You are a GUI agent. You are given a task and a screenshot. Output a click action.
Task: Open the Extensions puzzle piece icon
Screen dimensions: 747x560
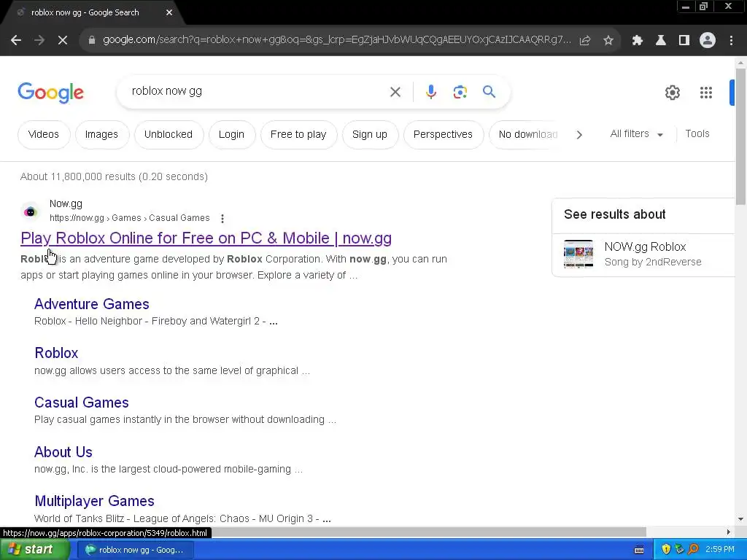[637, 41]
